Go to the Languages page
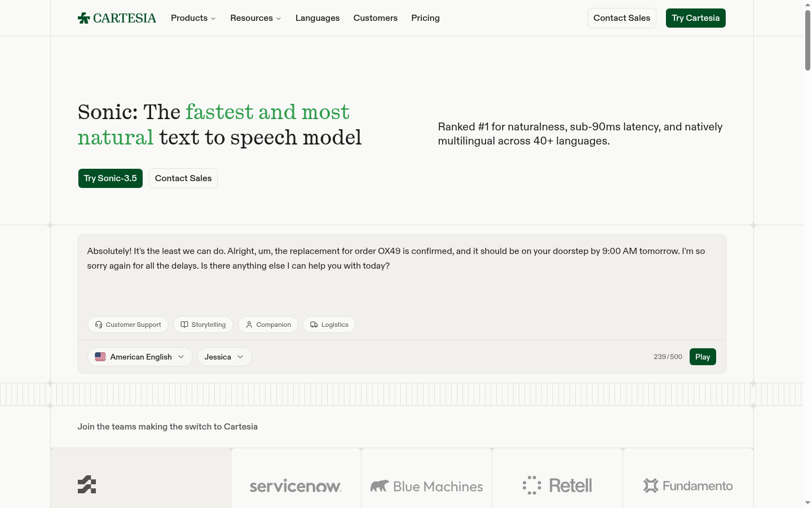 [317, 18]
